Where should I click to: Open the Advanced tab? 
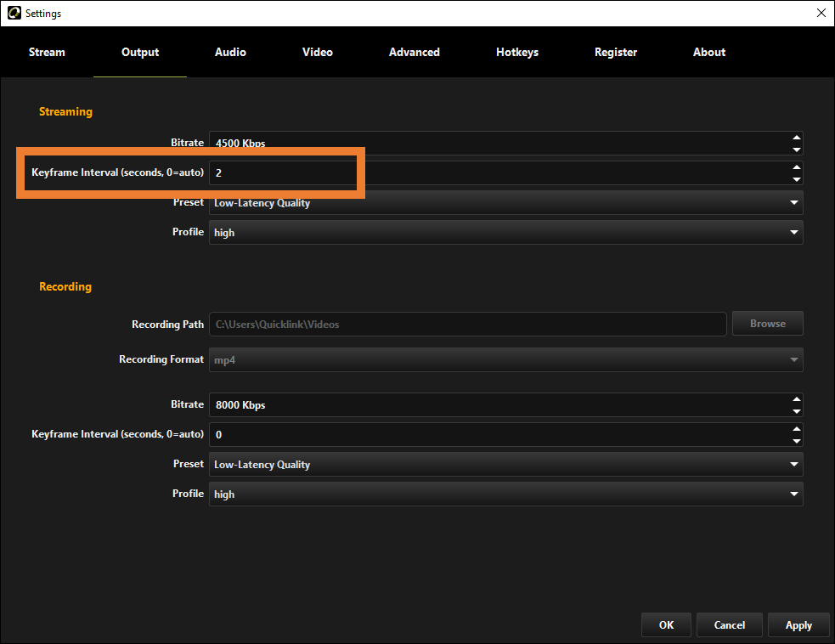pyautogui.click(x=415, y=52)
